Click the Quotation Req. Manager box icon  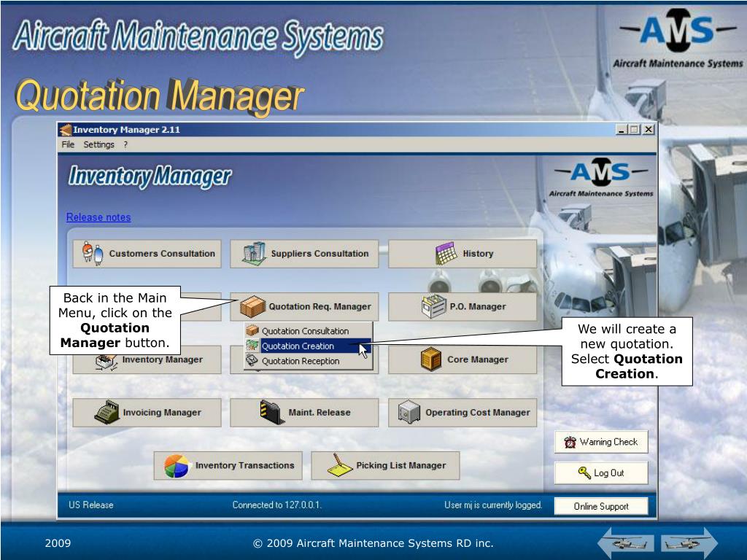click(x=252, y=306)
